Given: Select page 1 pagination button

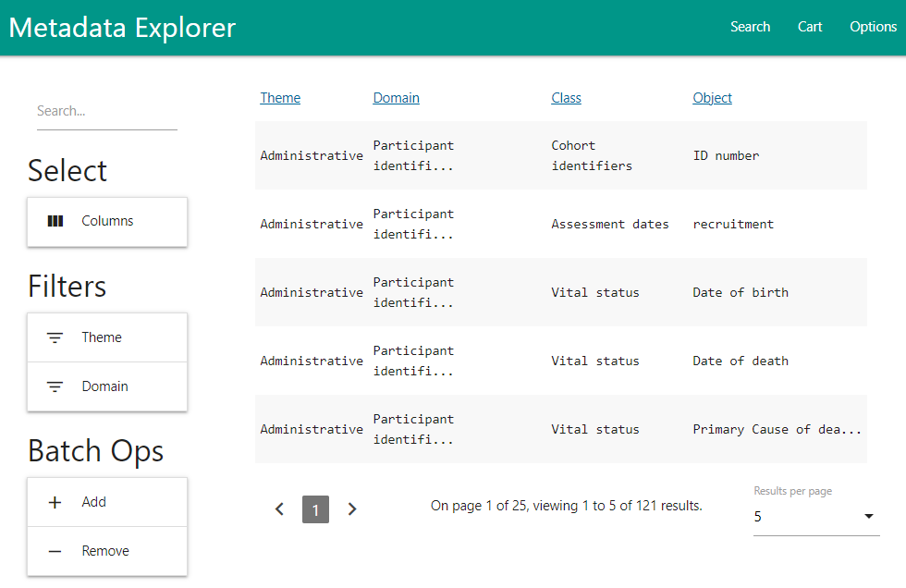Looking at the screenshot, I should pyautogui.click(x=315, y=509).
